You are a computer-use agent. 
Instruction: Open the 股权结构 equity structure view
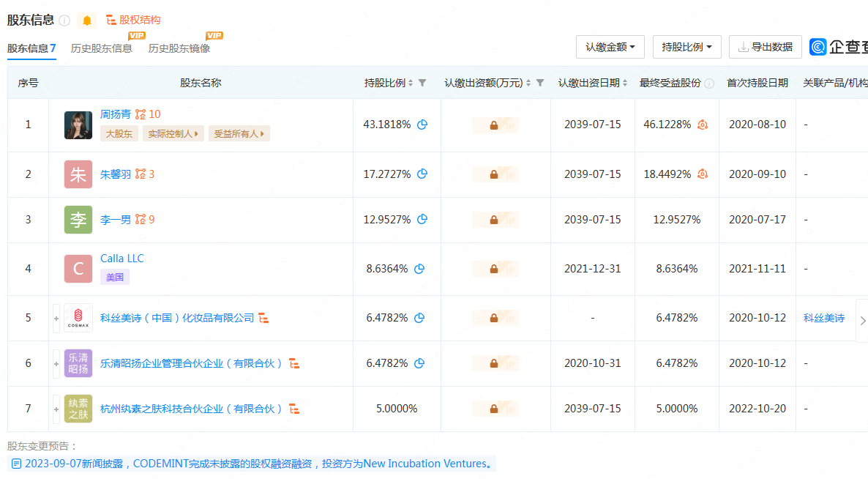(x=133, y=21)
